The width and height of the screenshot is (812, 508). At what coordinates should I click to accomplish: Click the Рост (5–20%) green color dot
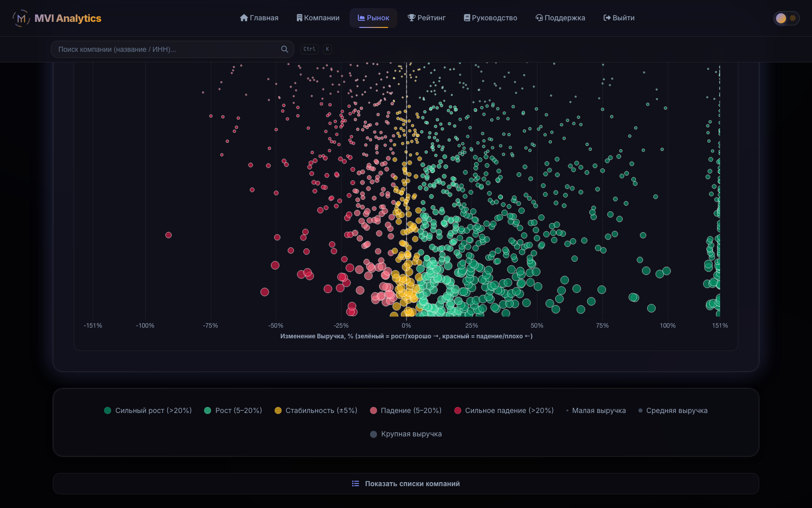pyautogui.click(x=208, y=410)
